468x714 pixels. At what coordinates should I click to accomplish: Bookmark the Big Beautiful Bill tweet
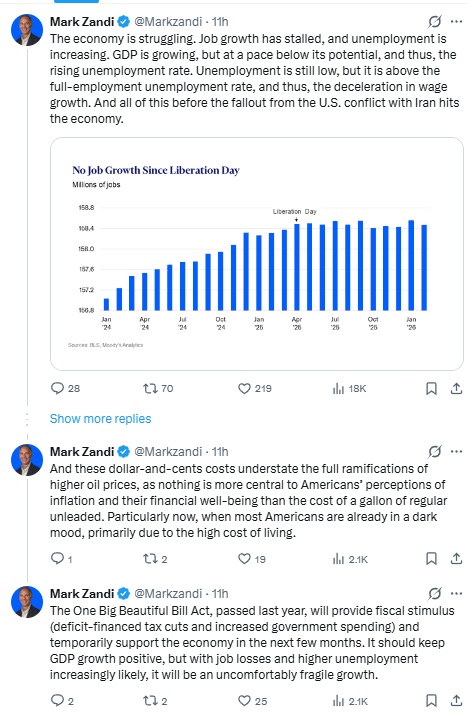click(x=431, y=700)
